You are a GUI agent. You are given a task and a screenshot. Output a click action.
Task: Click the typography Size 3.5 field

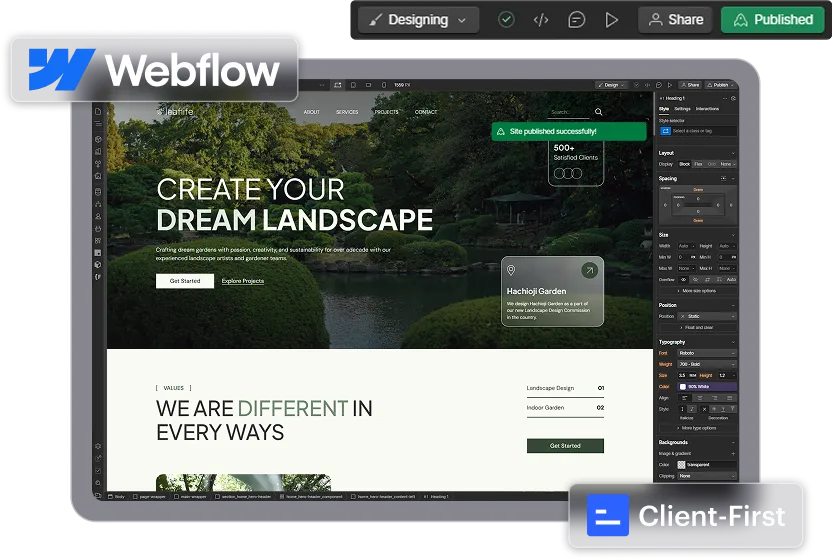point(687,376)
